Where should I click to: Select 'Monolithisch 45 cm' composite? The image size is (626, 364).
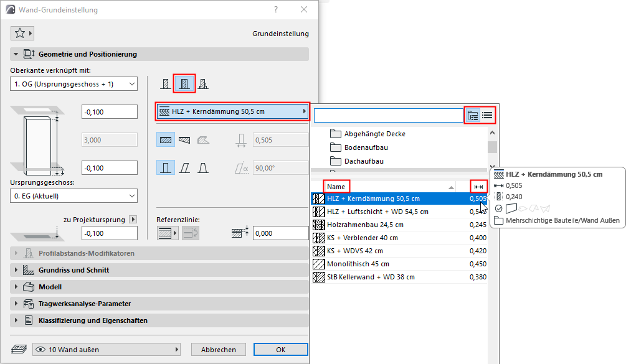[x=399, y=264]
